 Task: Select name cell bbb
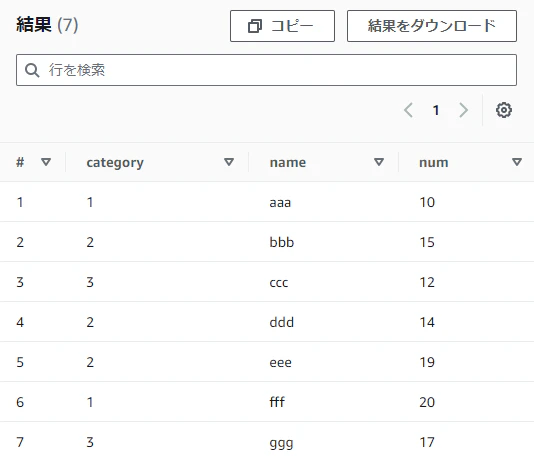(x=282, y=242)
